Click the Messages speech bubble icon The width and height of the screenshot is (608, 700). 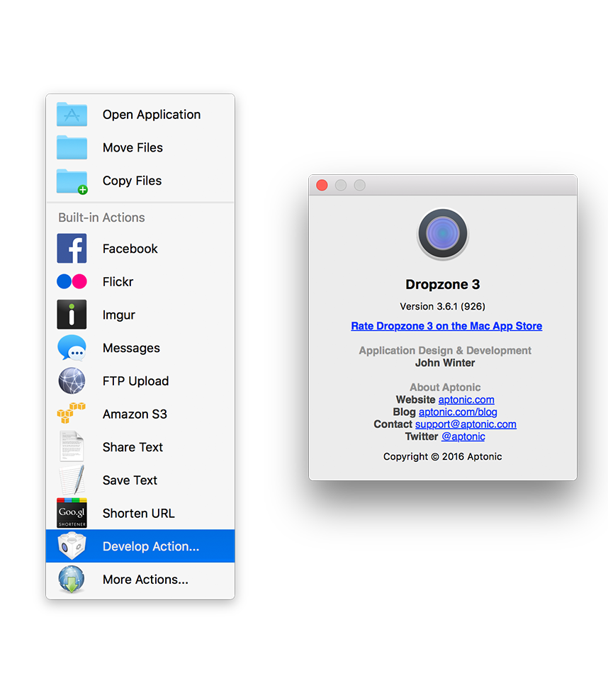tap(72, 348)
